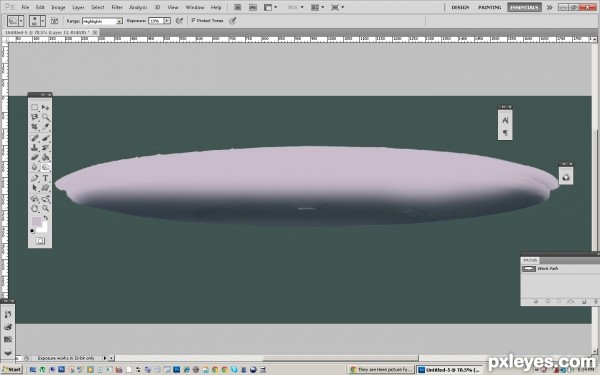Image resolution: width=600 pixels, height=375 pixels.
Task: Open the Arrange Documents dropdown
Action: (317, 7)
